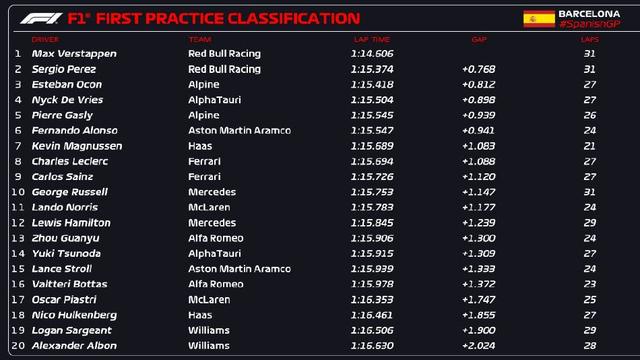Click the First Practice Classification title
The height and width of the screenshot is (360, 640).
214,19
